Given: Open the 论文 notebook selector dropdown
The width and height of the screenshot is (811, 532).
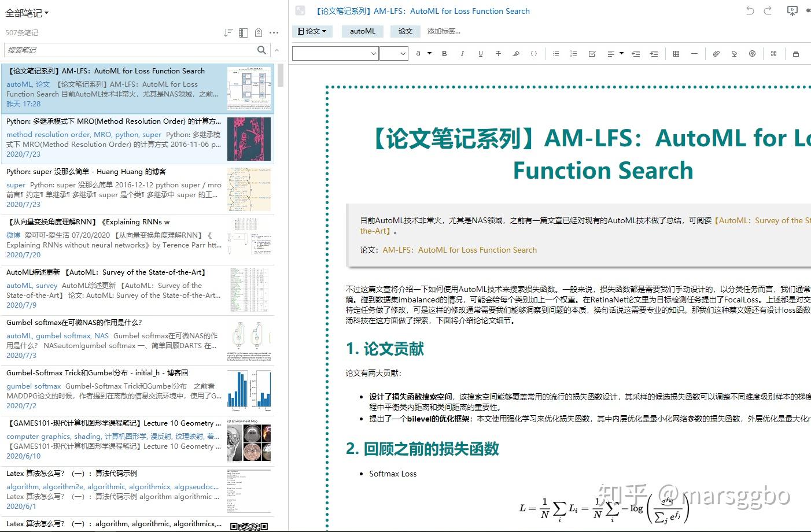Looking at the screenshot, I should pyautogui.click(x=312, y=31).
